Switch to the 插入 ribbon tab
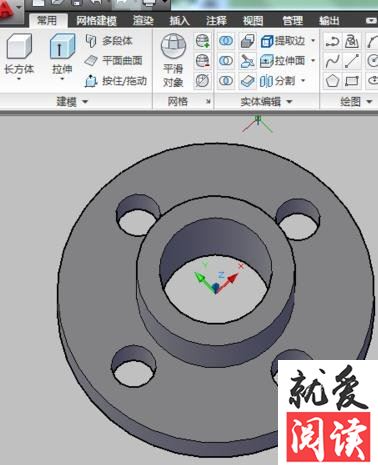The width and height of the screenshot is (378, 465). point(180,21)
